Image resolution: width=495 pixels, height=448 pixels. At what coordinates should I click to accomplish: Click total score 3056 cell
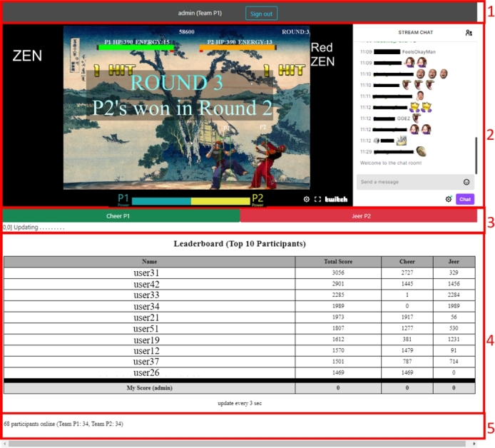(x=338, y=273)
